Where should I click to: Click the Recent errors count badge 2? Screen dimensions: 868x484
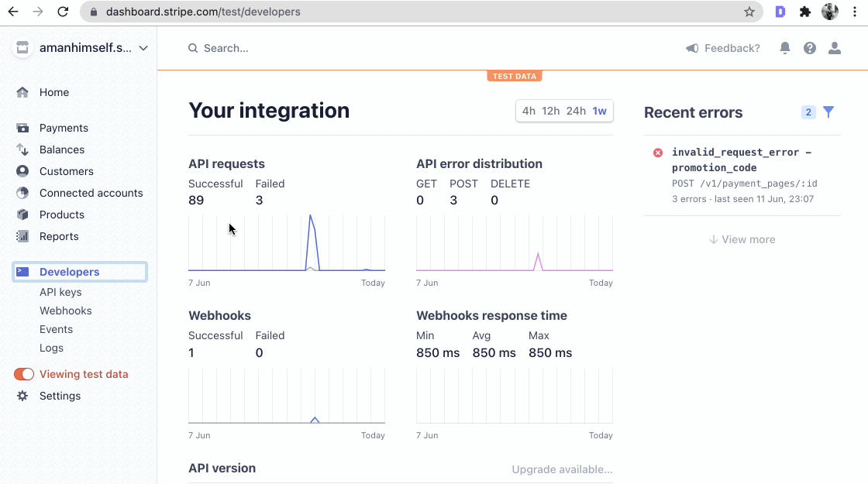point(808,112)
